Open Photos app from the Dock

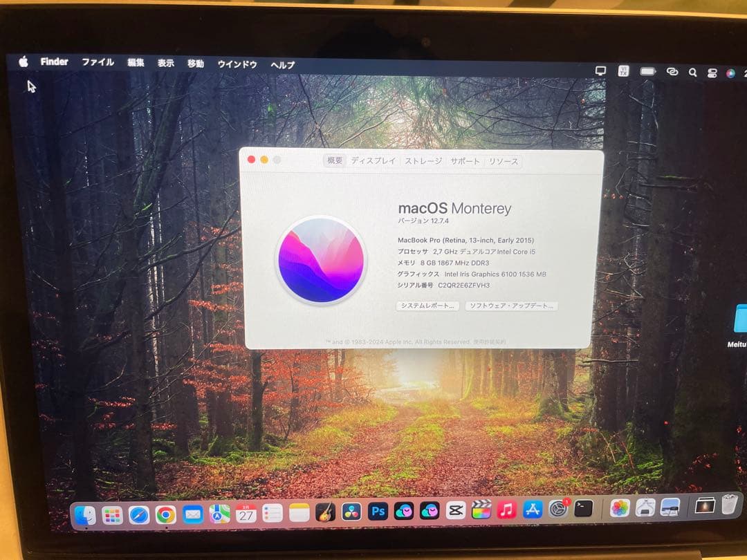(620, 508)
